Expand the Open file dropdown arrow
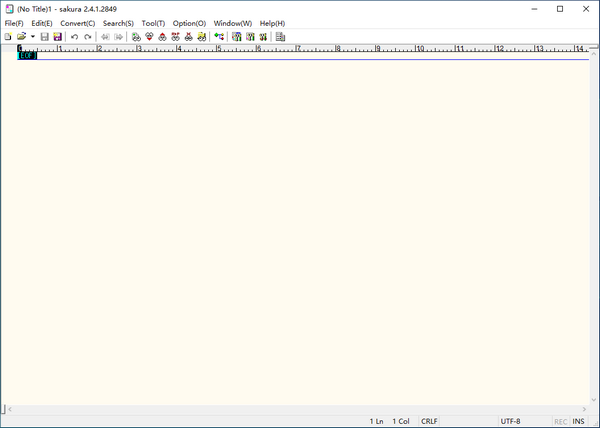 tap(32, 37)
